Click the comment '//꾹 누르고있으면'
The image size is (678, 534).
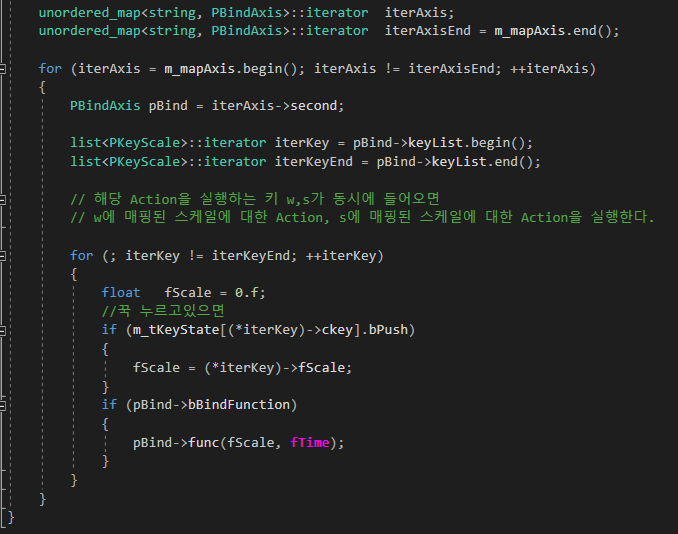pyautogui.click(x=163, y=310)
